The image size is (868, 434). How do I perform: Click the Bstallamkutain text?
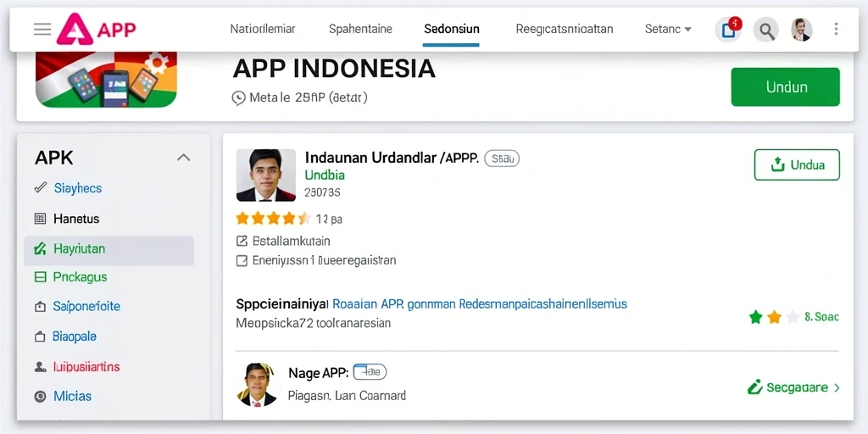(x=292, y=242)
